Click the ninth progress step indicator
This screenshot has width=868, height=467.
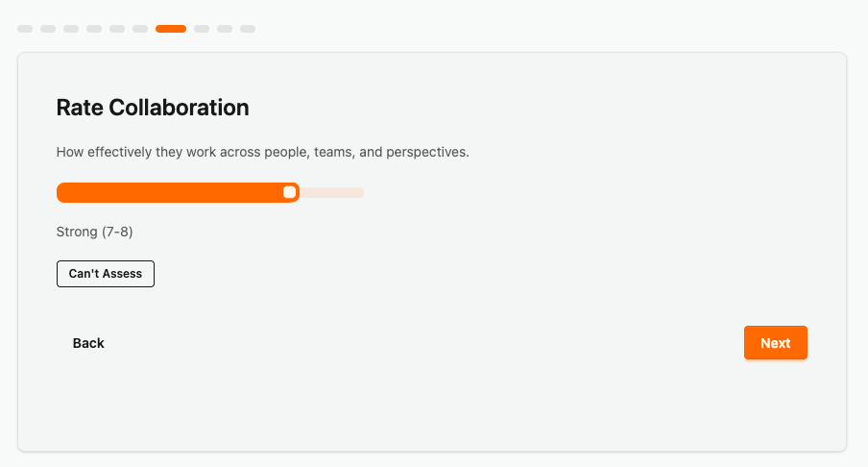point(225,29)
